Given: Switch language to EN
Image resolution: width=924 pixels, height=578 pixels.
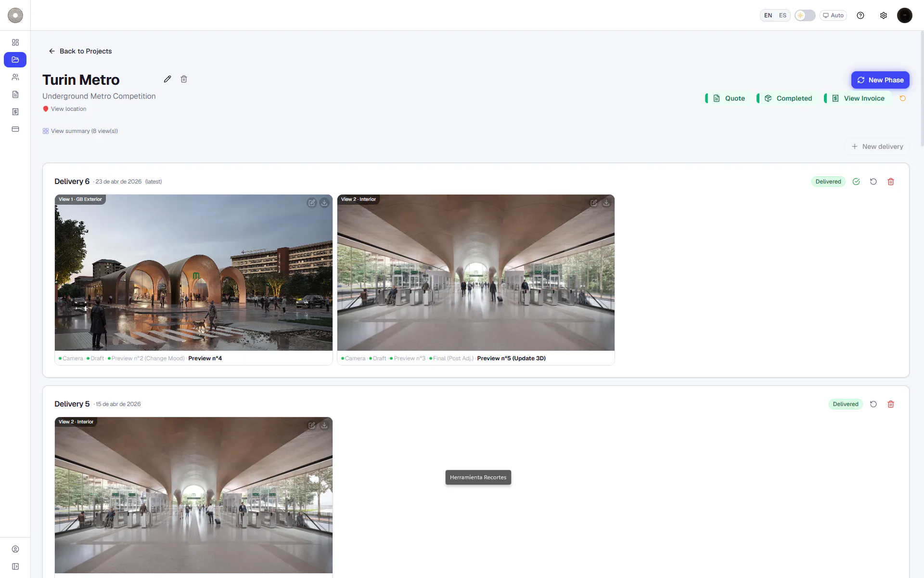Looking at the screenshot, I should click(768, 15).
